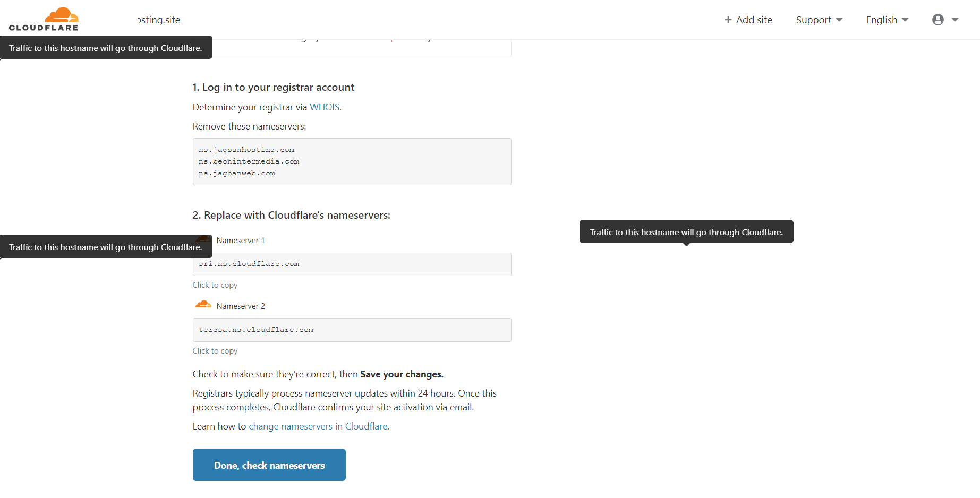Image resolution: width=980 pixels, height=498 pixels.
Task: Select the sri.ns.cloudflare.com field
Action: [352, 264]
